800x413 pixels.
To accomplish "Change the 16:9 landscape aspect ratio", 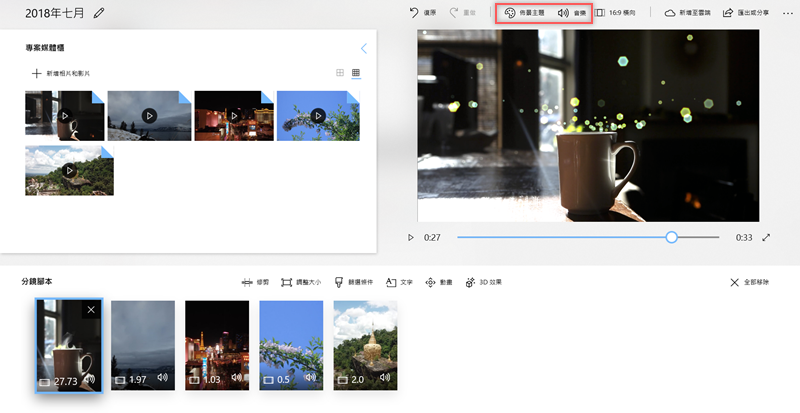I will (615, 13).
